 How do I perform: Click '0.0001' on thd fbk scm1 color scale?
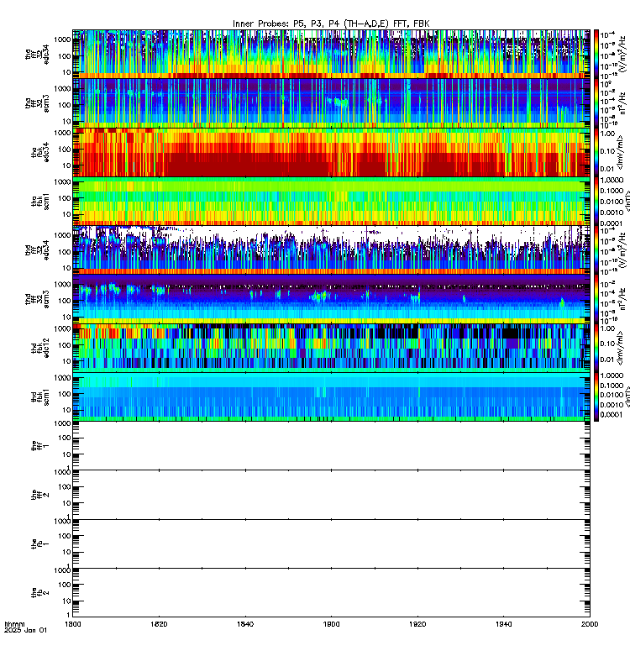click(x=612, y=414)
